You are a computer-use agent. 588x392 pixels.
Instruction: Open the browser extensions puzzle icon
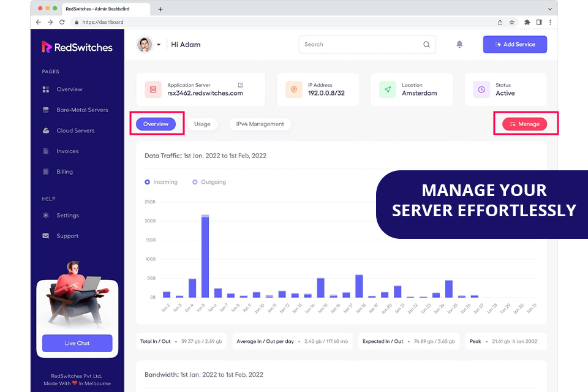[x=527, y=22]
